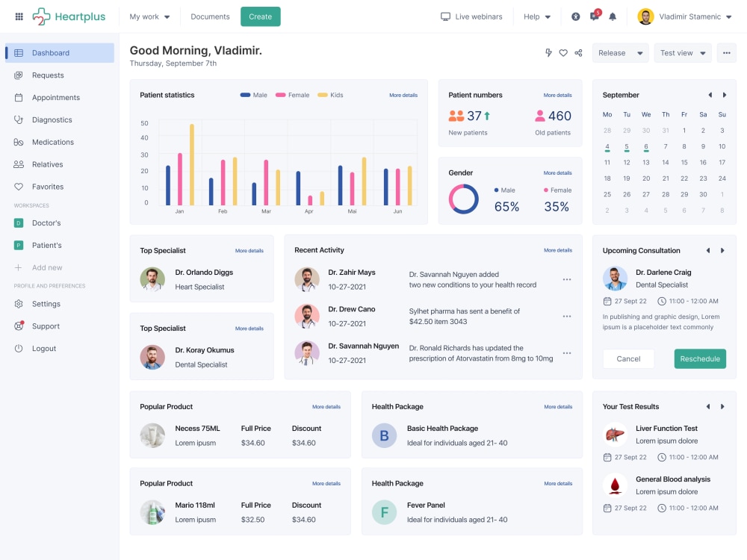Open the Test view dropdown

[682, 52]
